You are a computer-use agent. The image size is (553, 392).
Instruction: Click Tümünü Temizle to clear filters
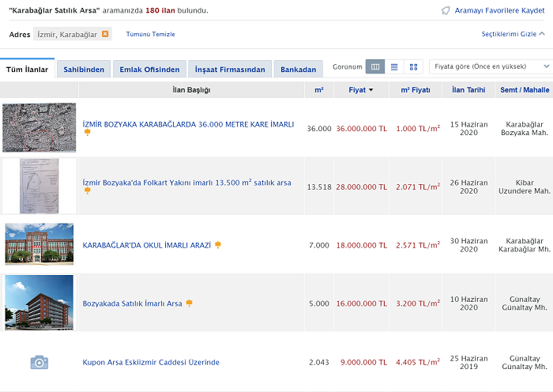pos(150,34)
